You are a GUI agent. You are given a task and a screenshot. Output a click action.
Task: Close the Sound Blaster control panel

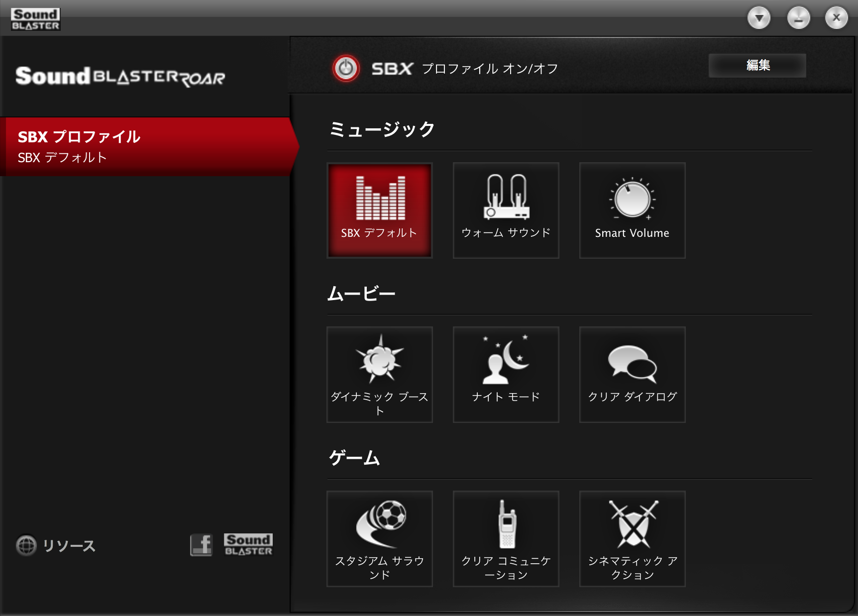836,18
